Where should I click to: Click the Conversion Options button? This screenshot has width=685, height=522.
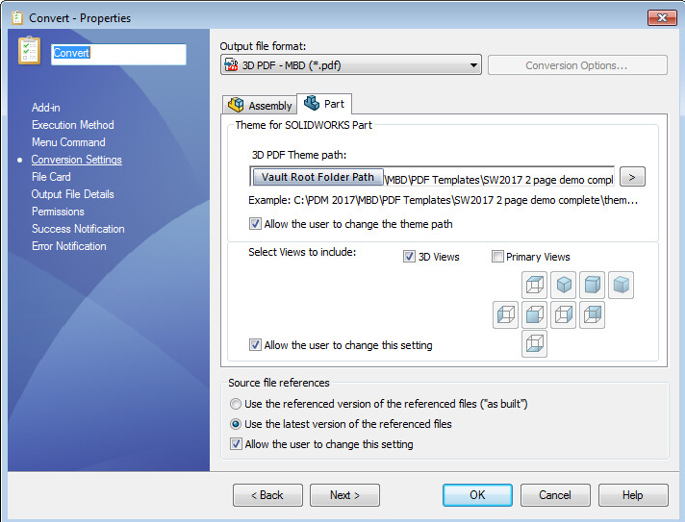pyautogui.click(x=577, y=65)
